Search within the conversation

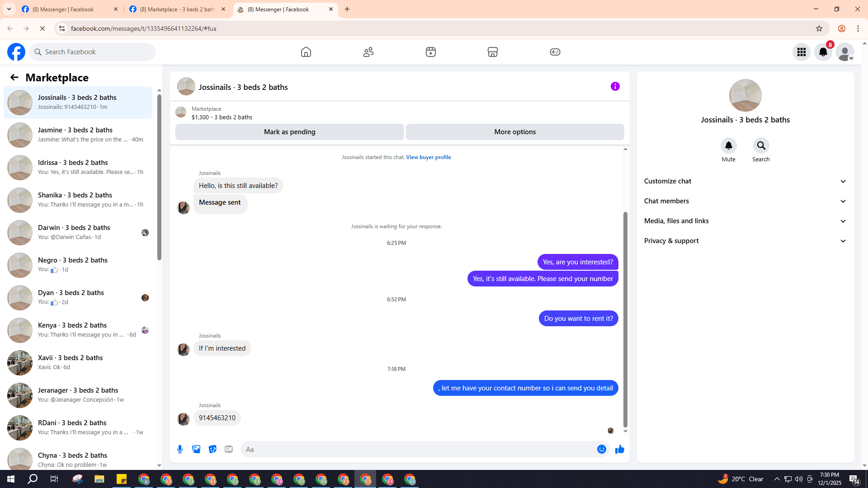click(761, 145)
